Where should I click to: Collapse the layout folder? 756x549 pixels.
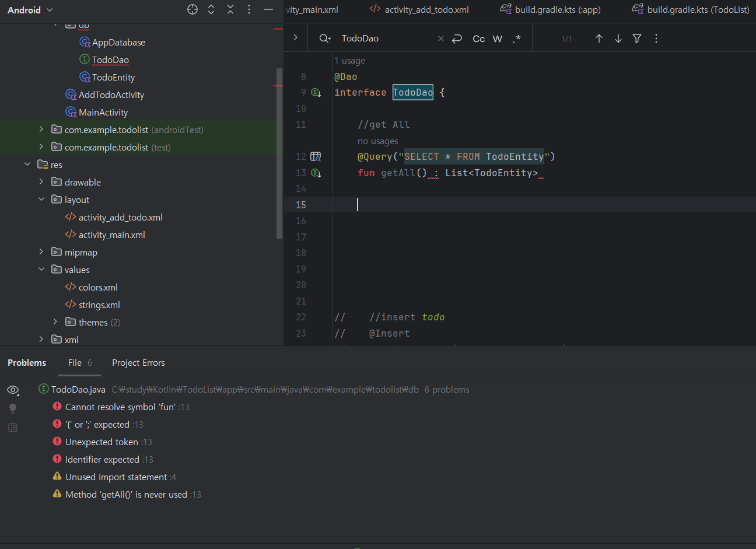(41, 199)
